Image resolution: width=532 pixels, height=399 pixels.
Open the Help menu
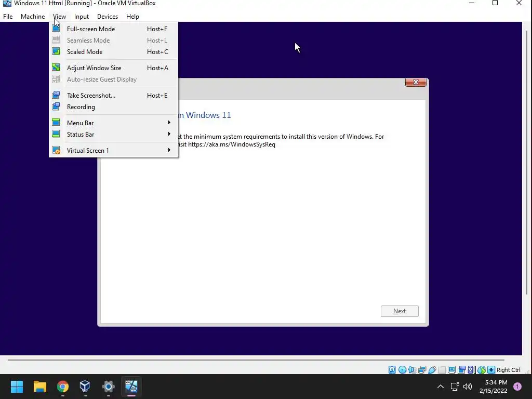132,16
